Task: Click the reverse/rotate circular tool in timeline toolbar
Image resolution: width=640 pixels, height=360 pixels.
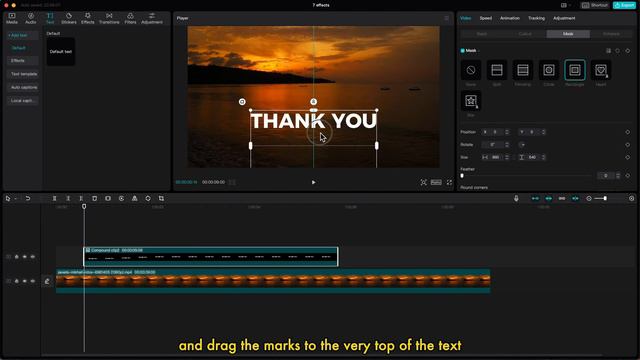Action: [121, 198]
